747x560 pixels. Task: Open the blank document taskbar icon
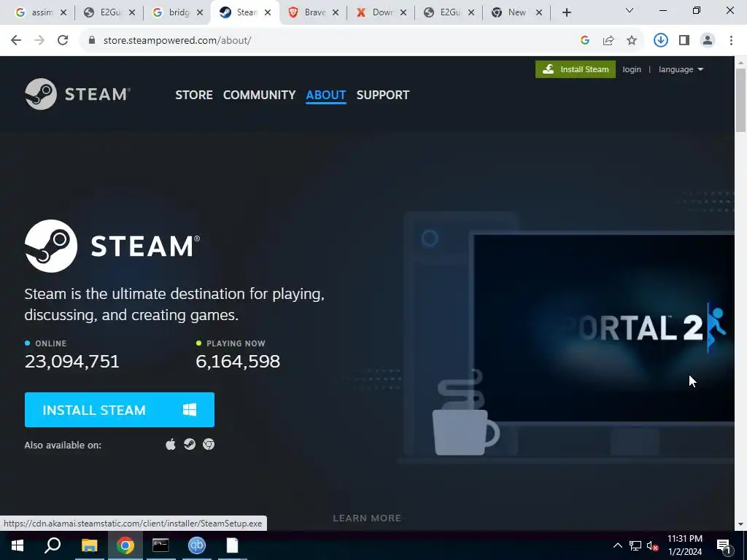(233, 545)
